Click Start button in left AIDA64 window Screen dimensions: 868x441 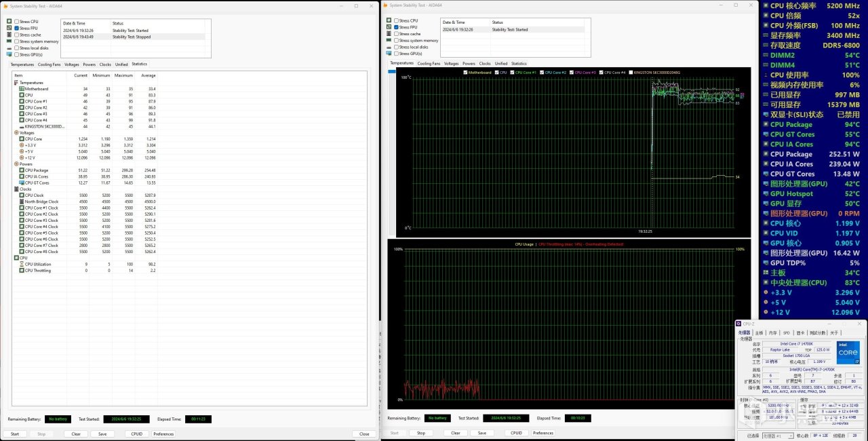pyautogui.click(x=14, y=434)
